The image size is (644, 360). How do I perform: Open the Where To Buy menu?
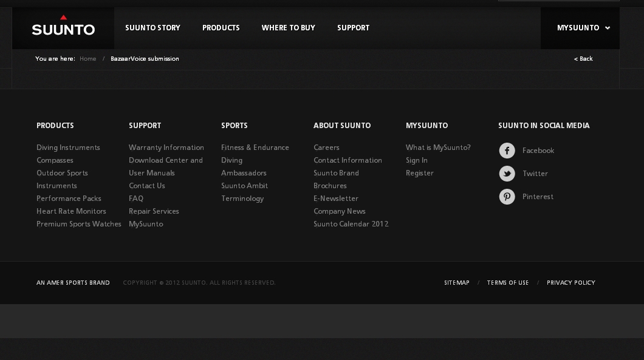click(x=289, y=28)
